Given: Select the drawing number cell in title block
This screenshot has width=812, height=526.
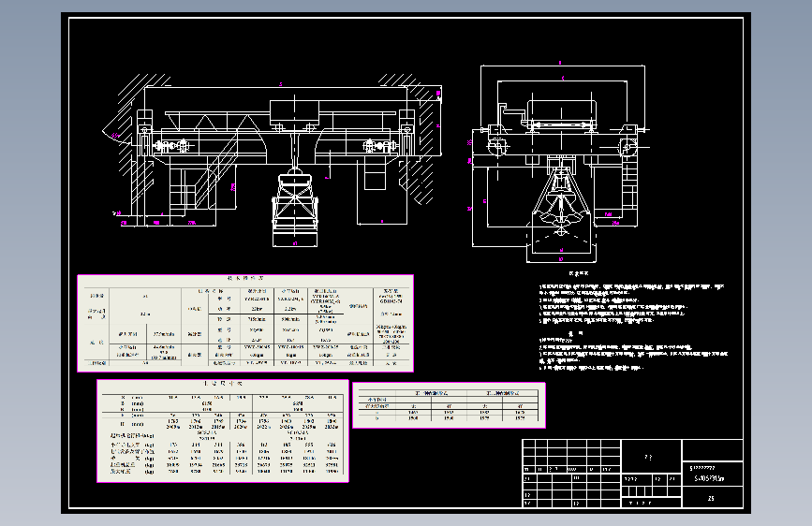Looking at the screenshot, I should (713, 475).
